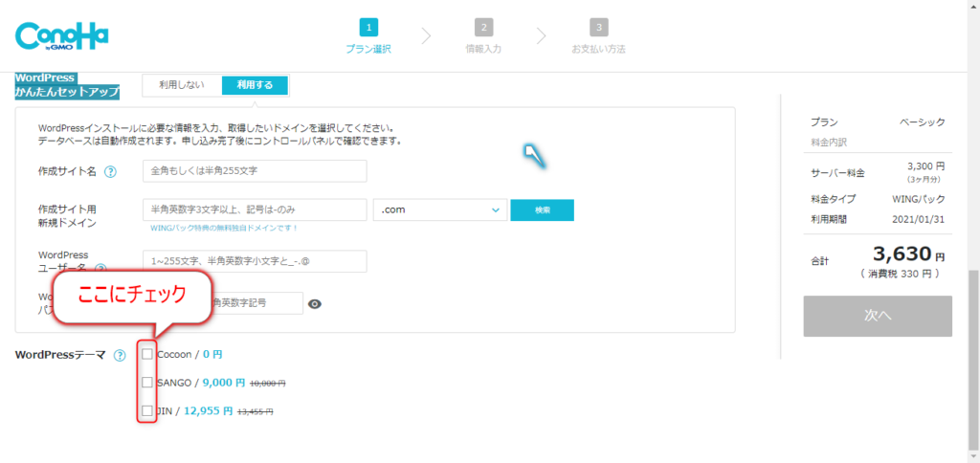
Task: Go to step 2 情報入力
Action: (483, 36)
